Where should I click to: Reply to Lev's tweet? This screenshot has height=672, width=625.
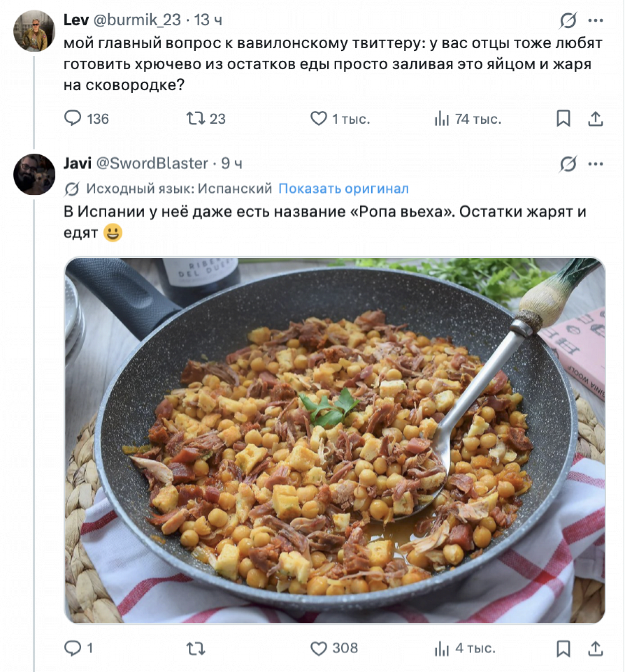[72, 118]
